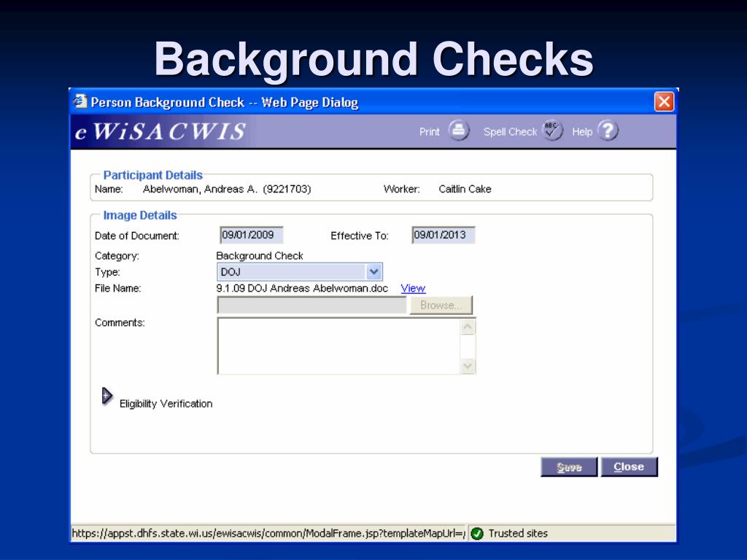Open the View link for the document
This screenshot has height=560, width=747.
[x=413, y=288]
